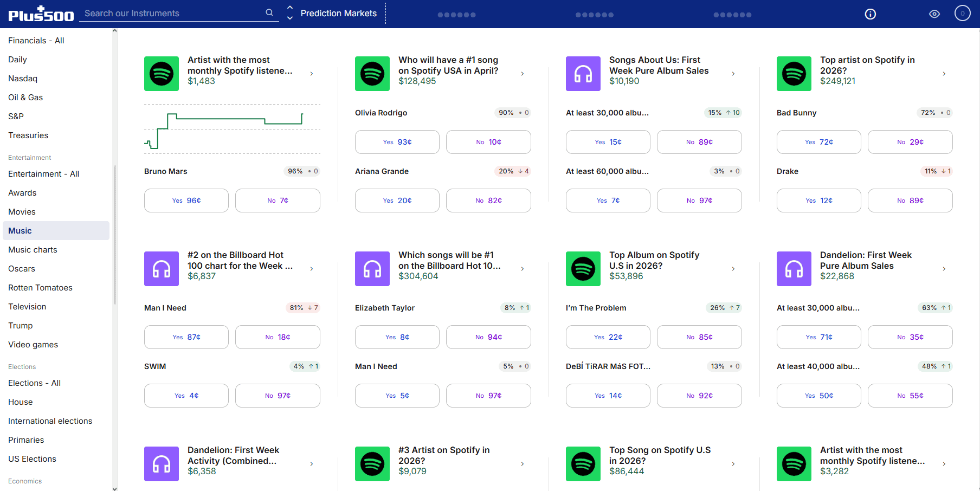Screen dimensions: 980x491
Task: Open the Prediction Markets header label
Action: [x=339, y=13]
